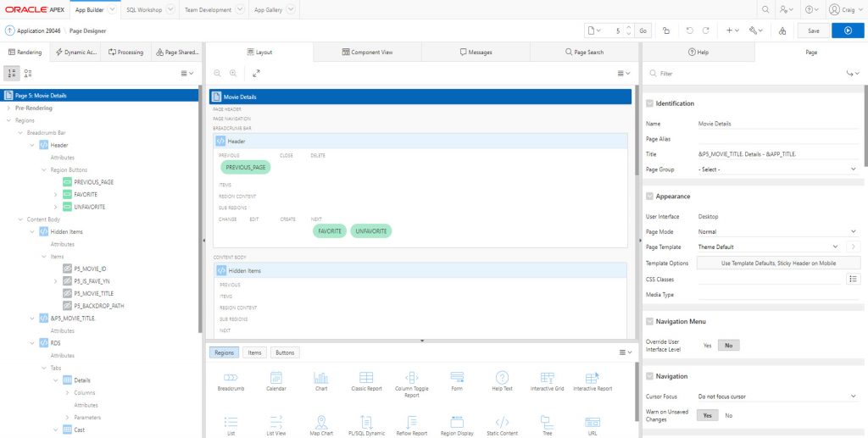This screenshot has width=868, height=438.
Task: Collapse the Navigation property group
Action: click(x=649, y=376)
